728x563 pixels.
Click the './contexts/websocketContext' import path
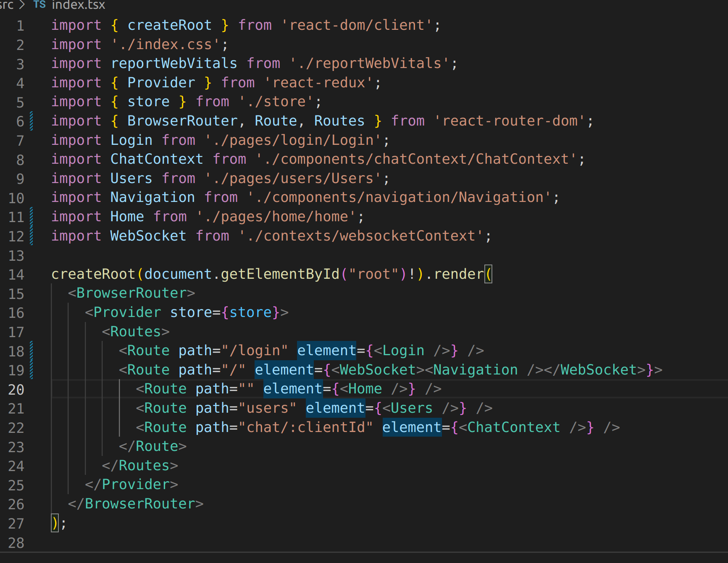[361, 236]
